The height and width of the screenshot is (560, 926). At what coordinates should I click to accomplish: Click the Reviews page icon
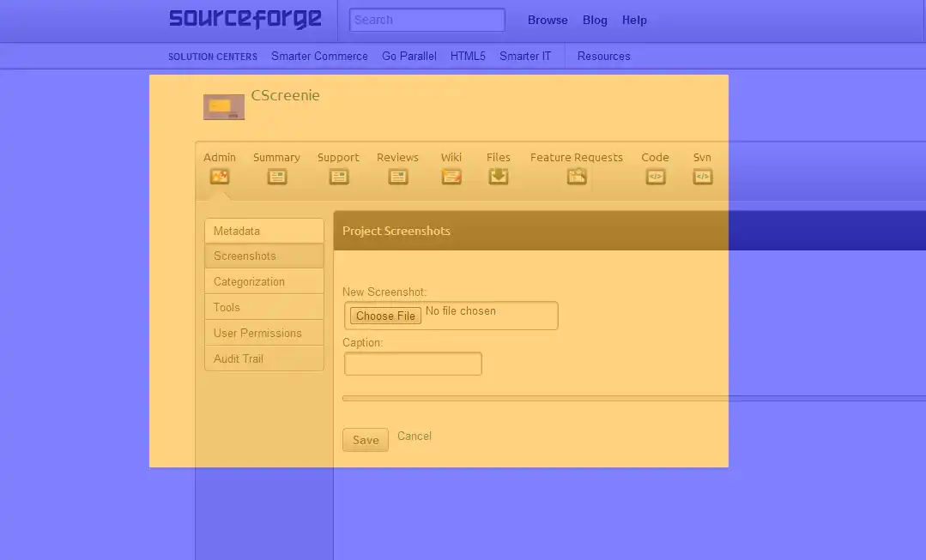click(x=398, y=177)
